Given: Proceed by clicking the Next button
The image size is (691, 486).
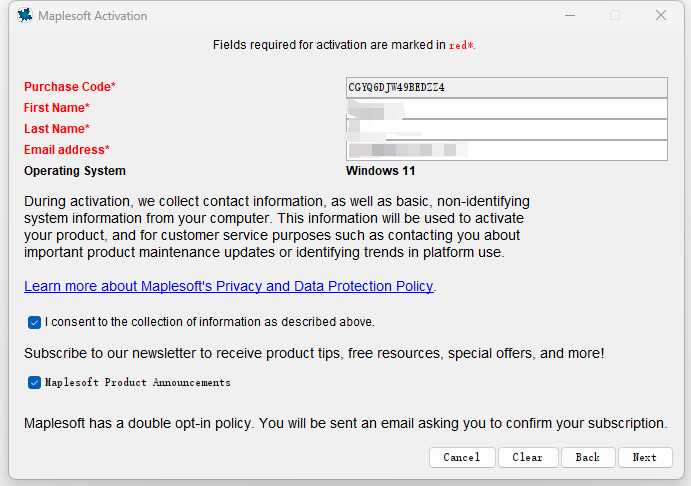Looking at the screenshot, I should [645, 457].
